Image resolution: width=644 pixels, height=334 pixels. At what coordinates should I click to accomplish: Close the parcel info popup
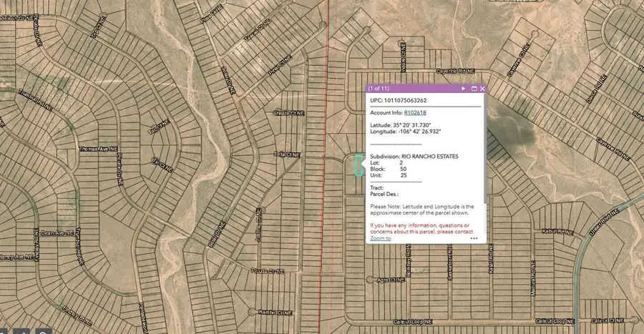coord(482,88)
